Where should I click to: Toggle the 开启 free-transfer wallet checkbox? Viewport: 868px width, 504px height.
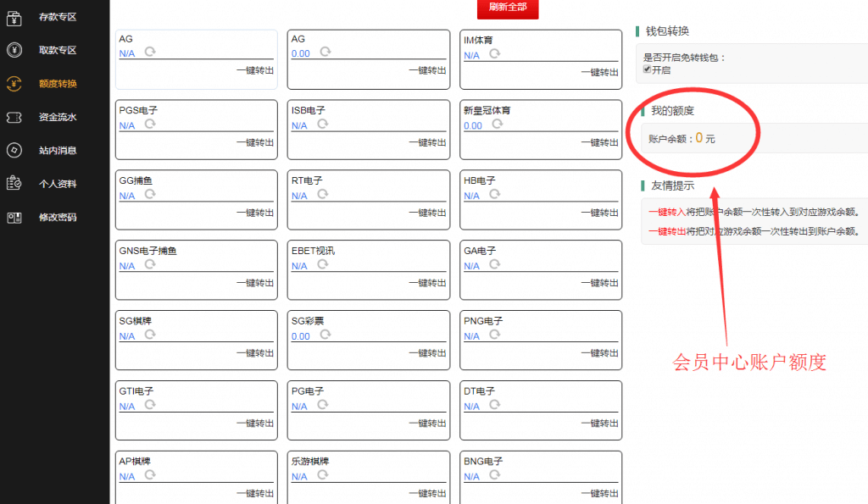click(x=648, y=69)
